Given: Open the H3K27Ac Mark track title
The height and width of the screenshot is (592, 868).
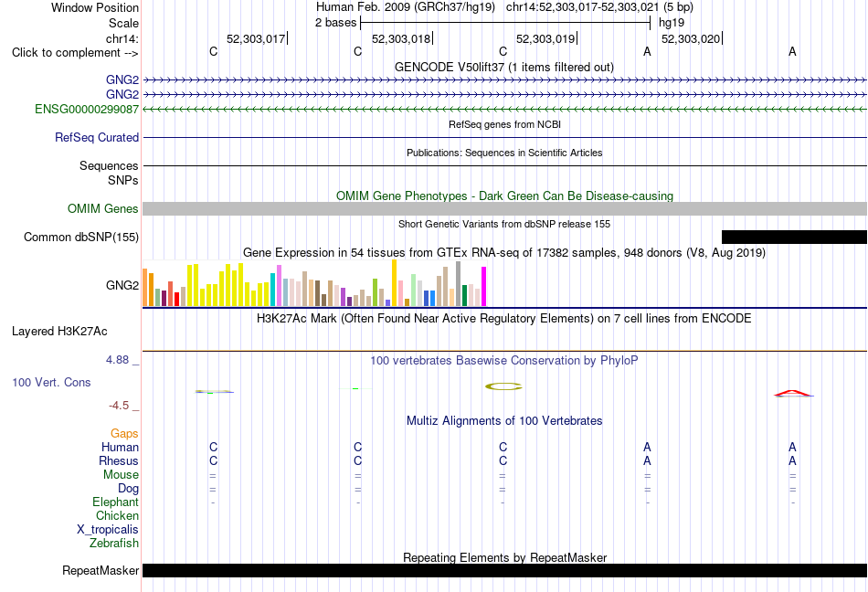Looking at the screenshot, I should pyautogui.click(x=504, y=319).
